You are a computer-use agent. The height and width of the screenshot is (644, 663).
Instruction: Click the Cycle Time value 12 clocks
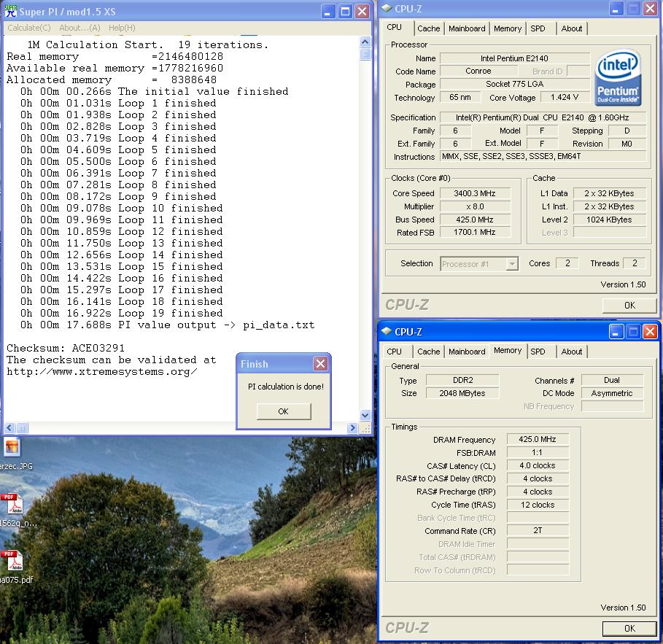pyautogui.click(x=538, y=505)
